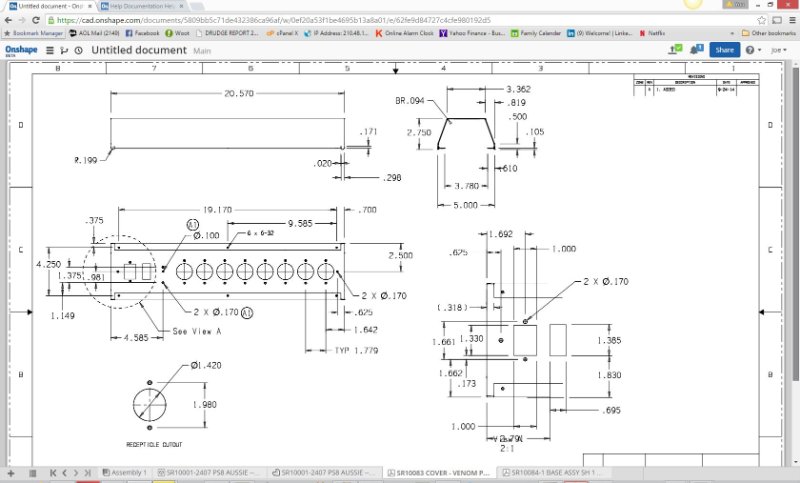This screenshot has width=800, height=483.
Task: Click the add new tab plus icon at bottom left
Action: (x=12, y=472)
